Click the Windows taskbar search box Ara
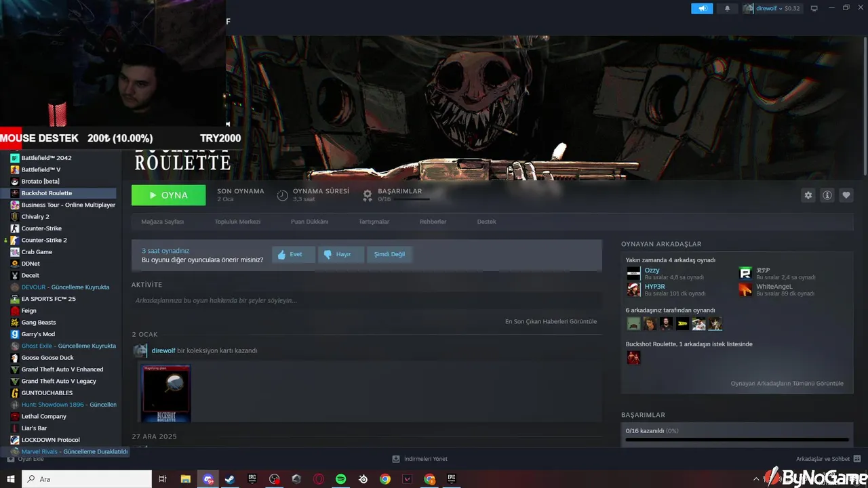 coord(87,479)
